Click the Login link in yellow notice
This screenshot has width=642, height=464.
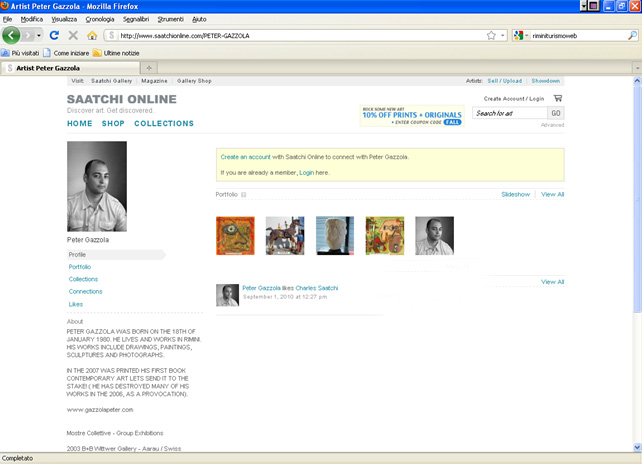click(306, 173)
